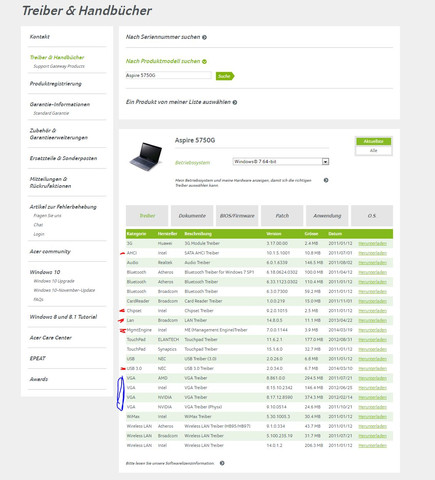Download the NEC USB 3.0 Treiber dated 2014

(372, 369)
